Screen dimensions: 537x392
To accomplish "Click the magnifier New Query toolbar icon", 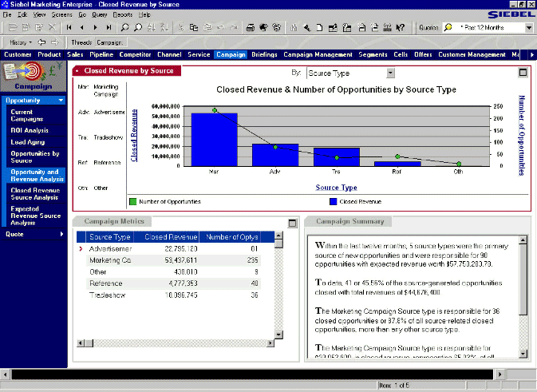I will click(x=126, y=27).
